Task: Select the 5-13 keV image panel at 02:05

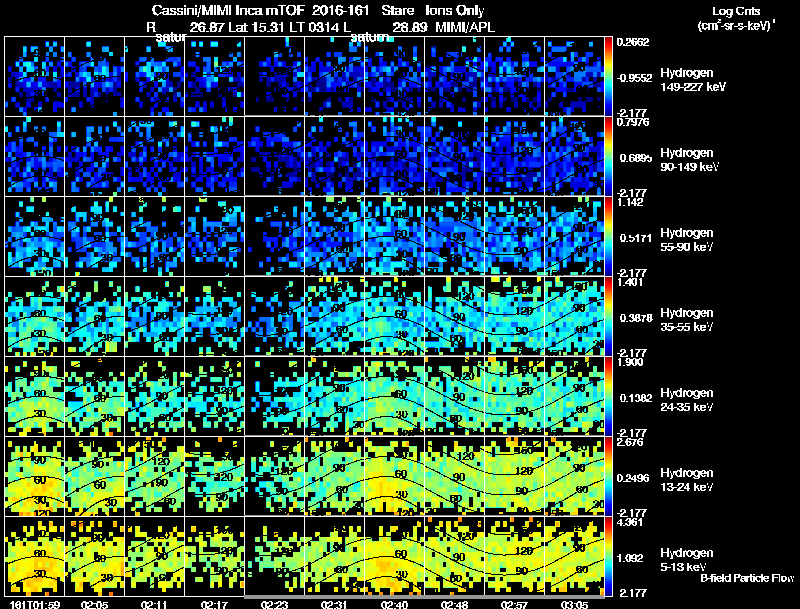Action: pos(94,556)
